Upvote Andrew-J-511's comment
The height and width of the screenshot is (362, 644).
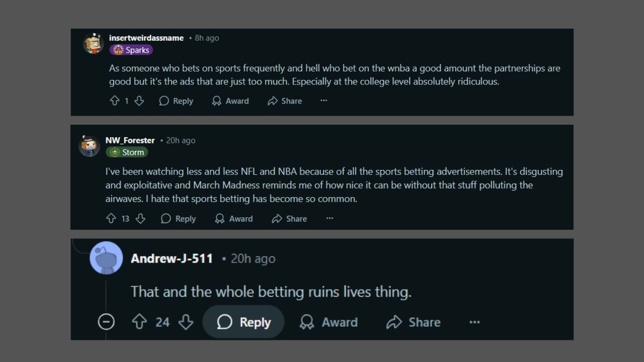coord(139,322)
